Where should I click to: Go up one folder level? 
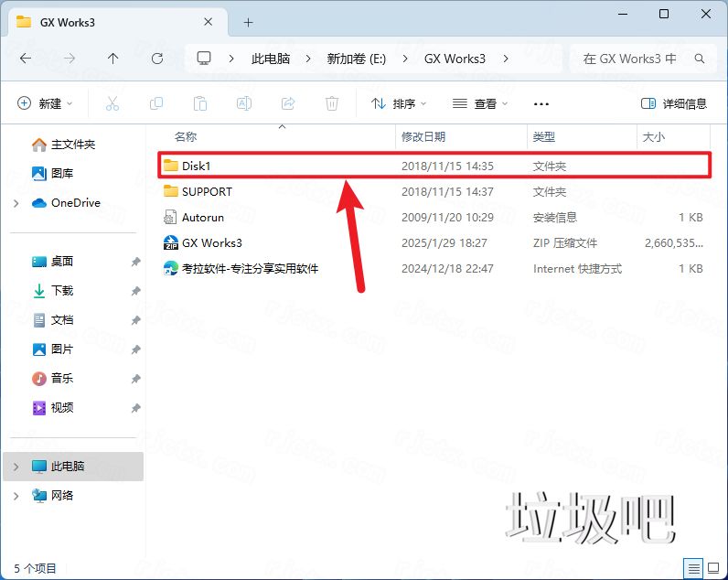point(113,58)
